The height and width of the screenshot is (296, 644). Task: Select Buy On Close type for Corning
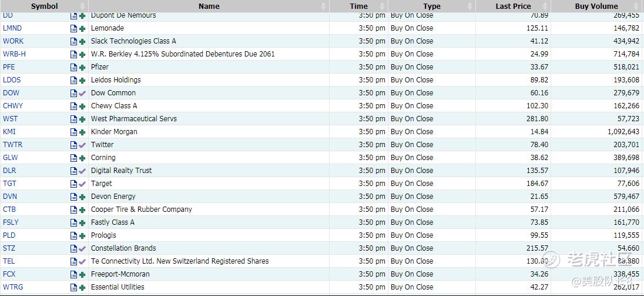click(x=412, y=158)
